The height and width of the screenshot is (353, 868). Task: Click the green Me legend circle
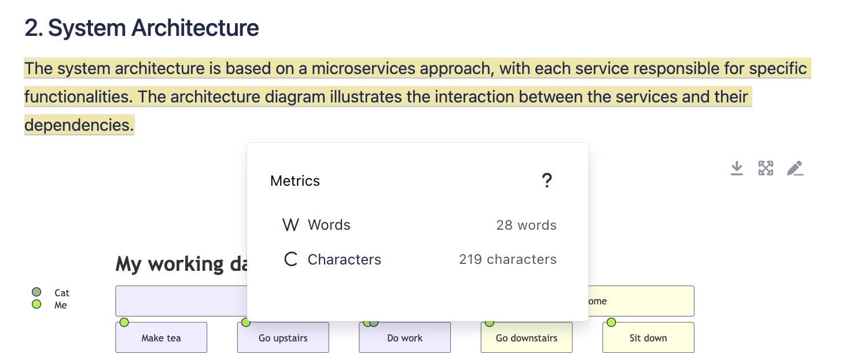click(x=36, y=304)
